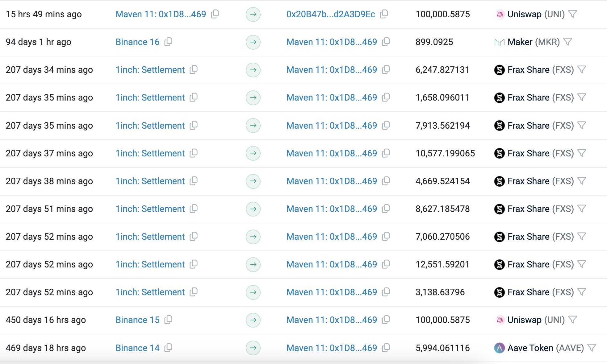This screenshot has width=607, height=364.
Task: Open 1inch: Settlement link in 207 days 34 mins row
Action: (150, 70)
